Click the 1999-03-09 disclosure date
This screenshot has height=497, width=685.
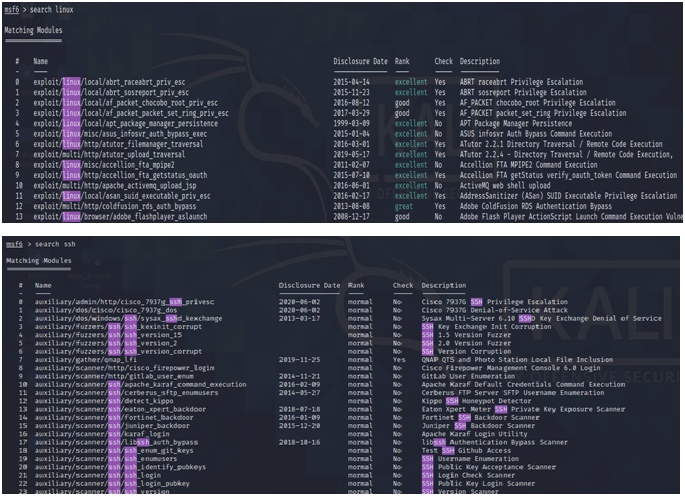pyautogui.click(x=351, y=124)
